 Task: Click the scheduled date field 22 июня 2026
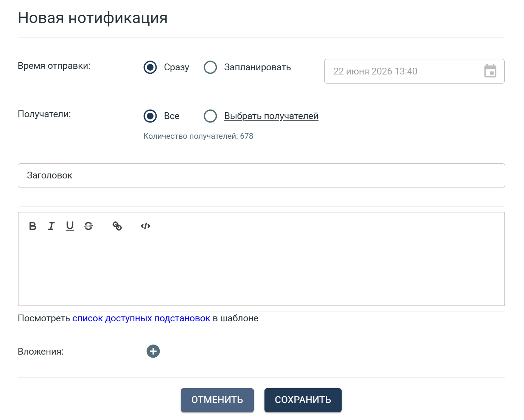[x=414, y=71]
